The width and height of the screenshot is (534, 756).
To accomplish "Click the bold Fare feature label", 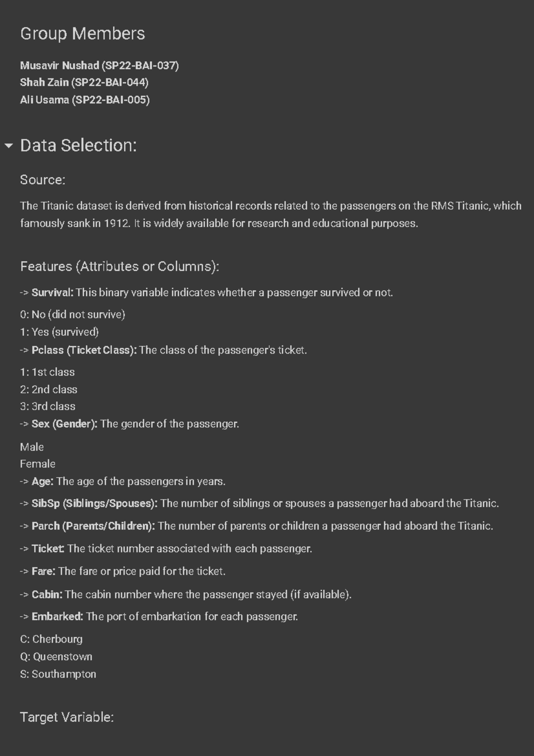I will [x=43, y=571].
